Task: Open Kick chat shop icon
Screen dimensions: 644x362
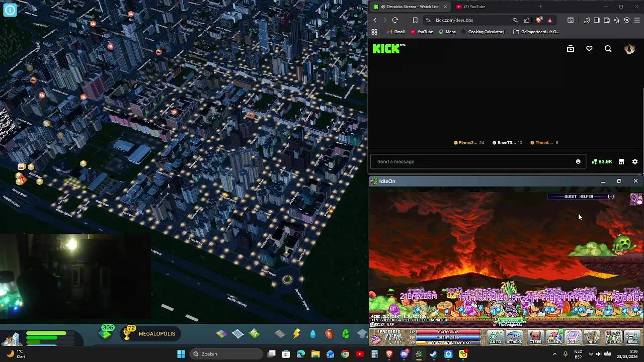Action: click(621, 162)
